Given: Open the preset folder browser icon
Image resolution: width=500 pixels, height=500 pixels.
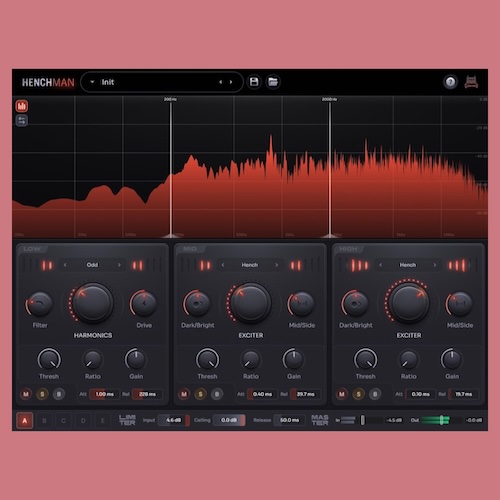Looking at the screenshot, I should click(273, 82).
